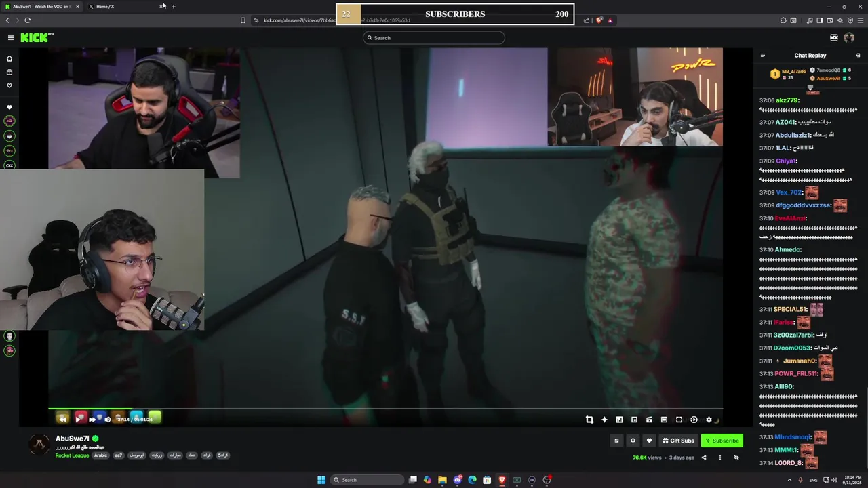
Task: Open the clip crop tool in player
Action: coord(589,420)
